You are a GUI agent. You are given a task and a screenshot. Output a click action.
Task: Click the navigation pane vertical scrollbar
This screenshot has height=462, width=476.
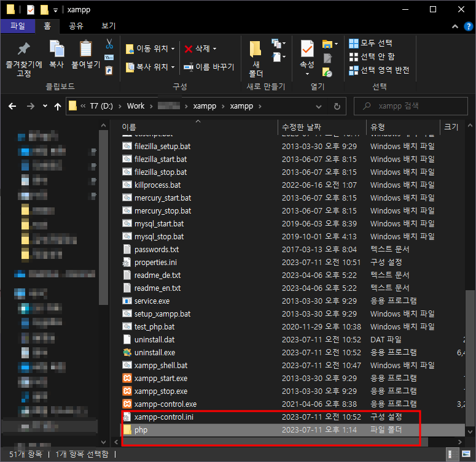104,217
